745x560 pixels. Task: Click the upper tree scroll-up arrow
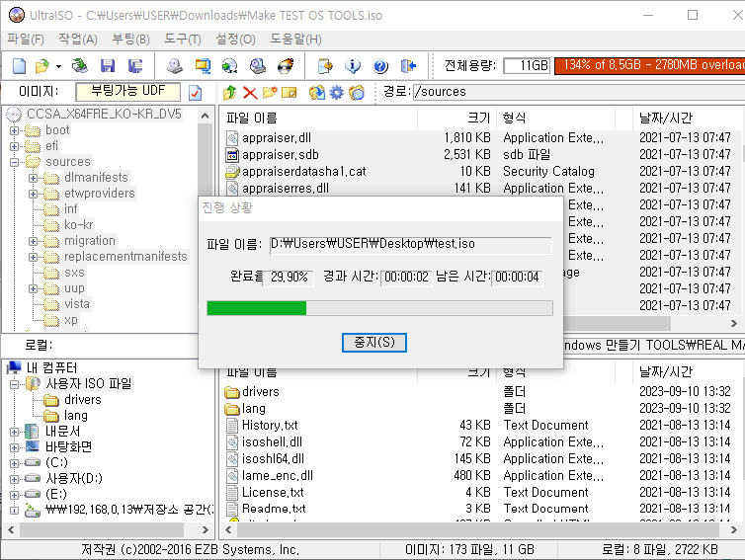[205, 116]
